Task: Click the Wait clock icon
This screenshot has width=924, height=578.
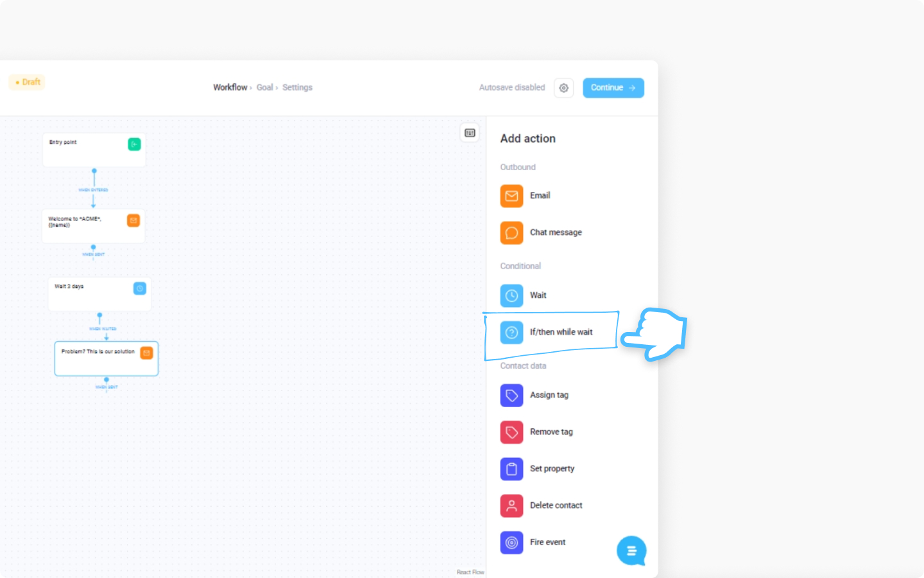Action: tap(511, 295)
